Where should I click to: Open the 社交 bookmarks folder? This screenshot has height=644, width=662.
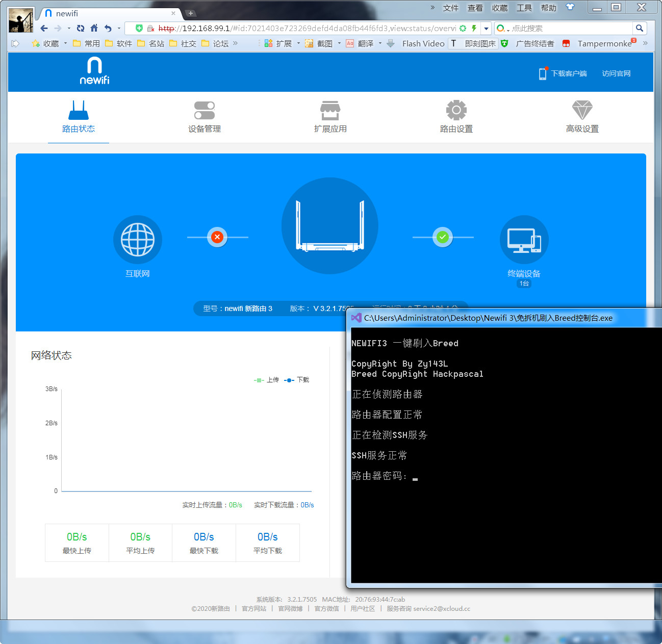pos(183,44)
